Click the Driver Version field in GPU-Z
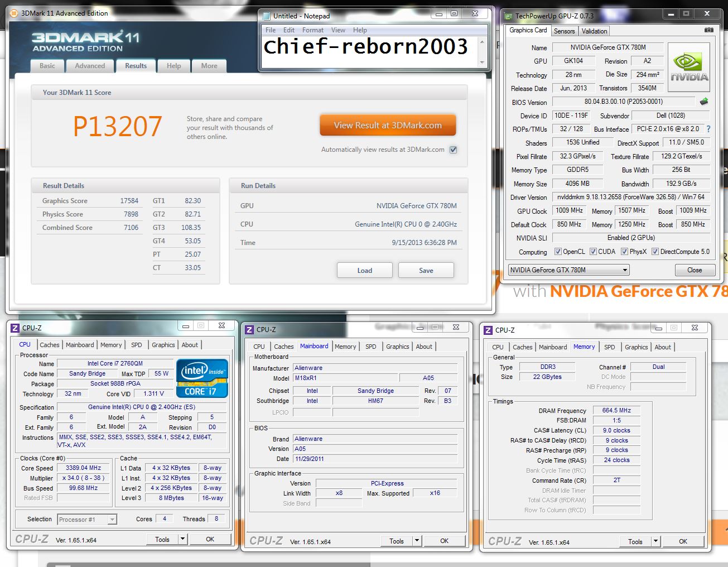Screen dimensions: 728x567 pos(631,197)
